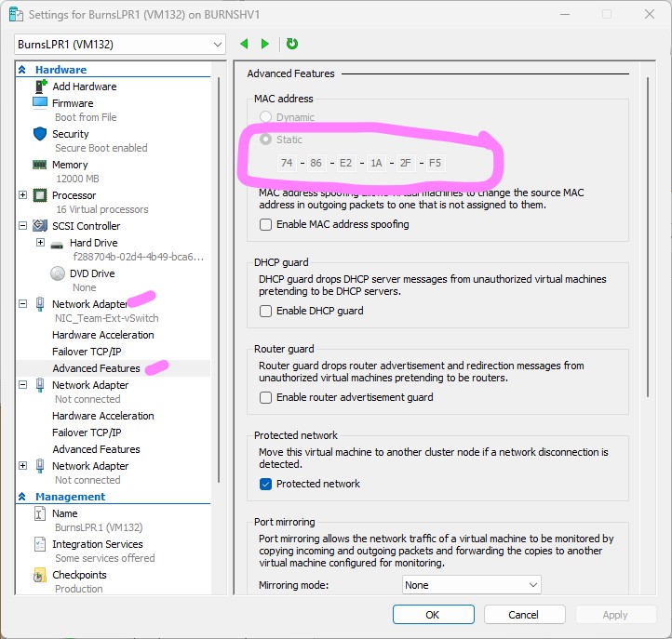Click the first MAC address field 74
The width and height of the screenshot is (672, 639).
[x=287, y=163]
